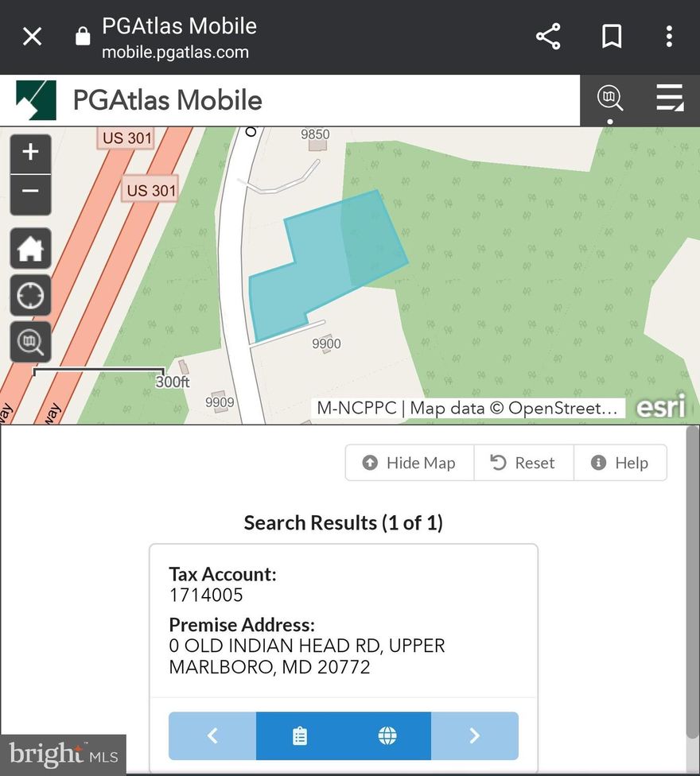Click the share icon in the browser bar

pyautogui.click(x=547, y=36)
